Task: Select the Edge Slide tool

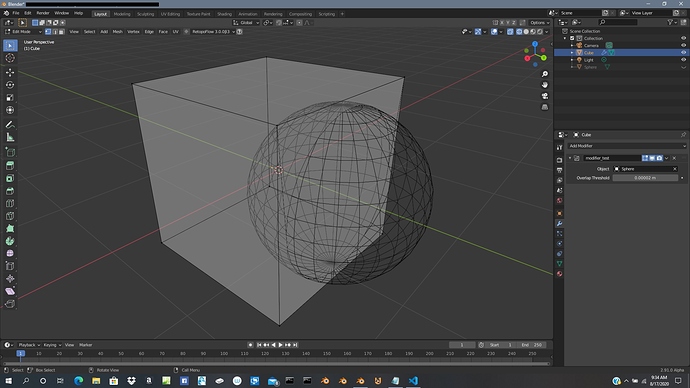Action: pyautogui.click(x=10, y=266)
